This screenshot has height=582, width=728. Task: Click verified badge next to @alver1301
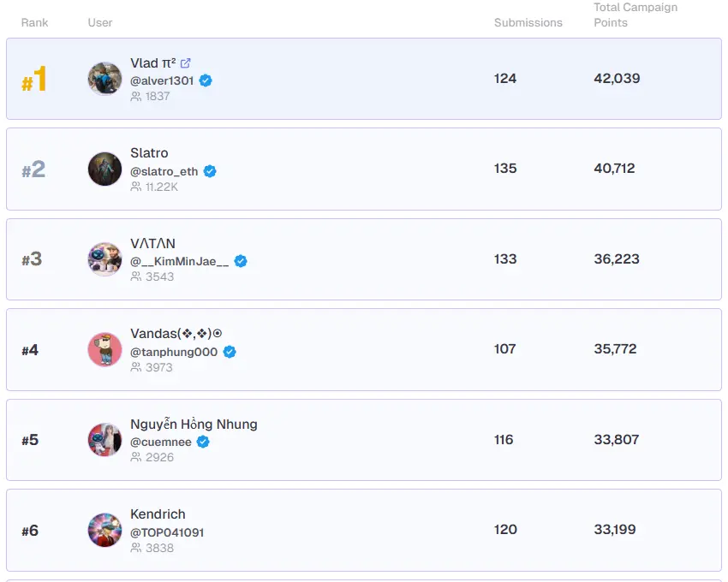[206, 80]
